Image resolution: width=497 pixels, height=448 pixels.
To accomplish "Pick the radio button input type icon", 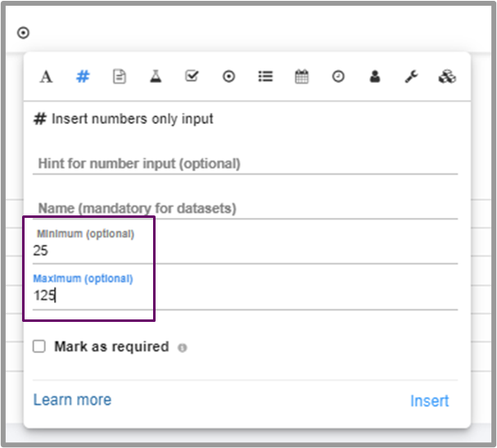I will 228,77.
